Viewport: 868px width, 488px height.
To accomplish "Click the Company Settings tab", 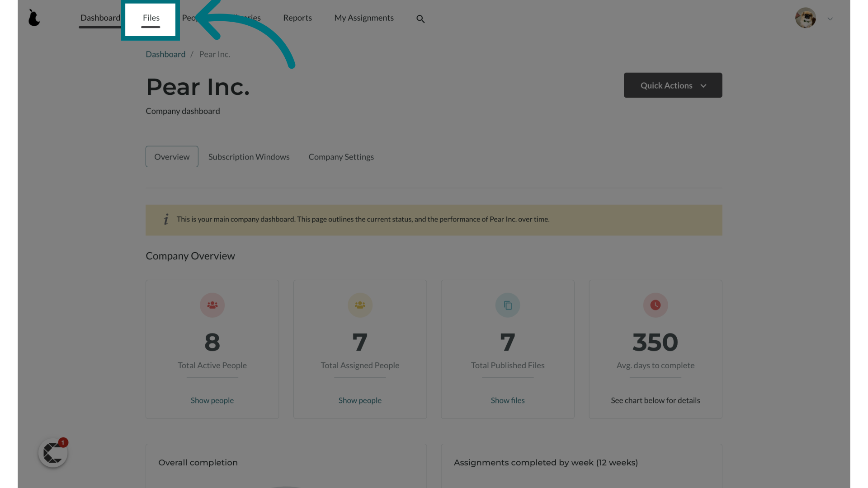I will [x=341, y=156].
